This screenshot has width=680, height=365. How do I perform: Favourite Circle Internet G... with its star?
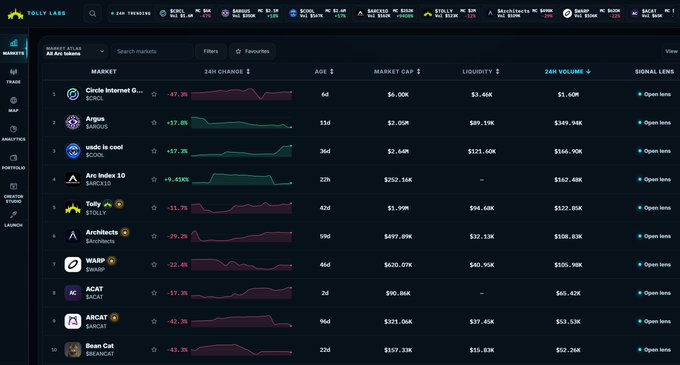pos(154,94)
